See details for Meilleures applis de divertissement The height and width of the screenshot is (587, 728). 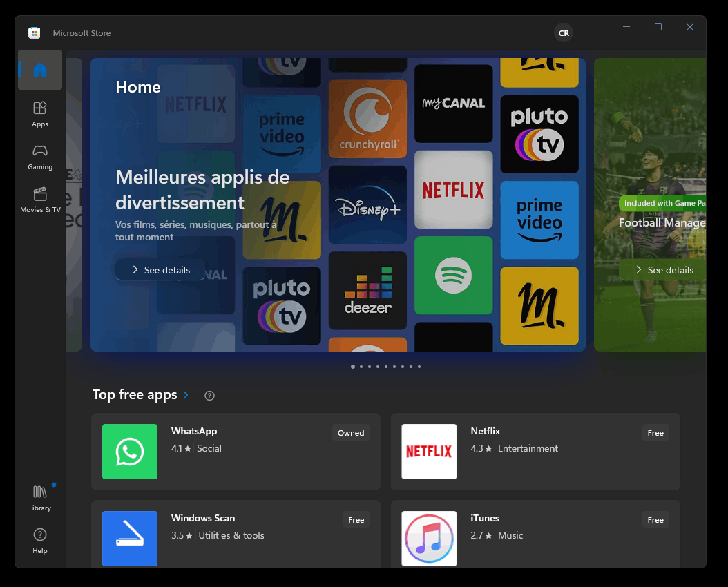pos(160,269)
